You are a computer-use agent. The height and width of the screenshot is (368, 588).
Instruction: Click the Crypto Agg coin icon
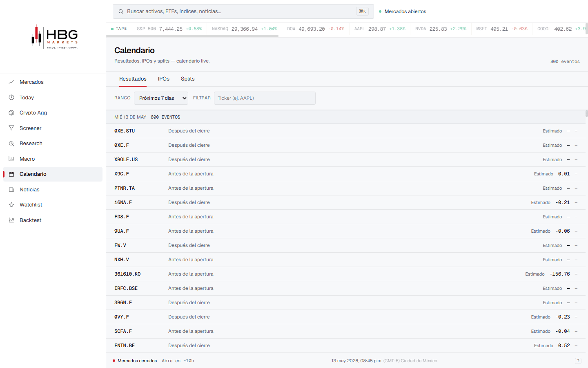(x=11, y=113)
